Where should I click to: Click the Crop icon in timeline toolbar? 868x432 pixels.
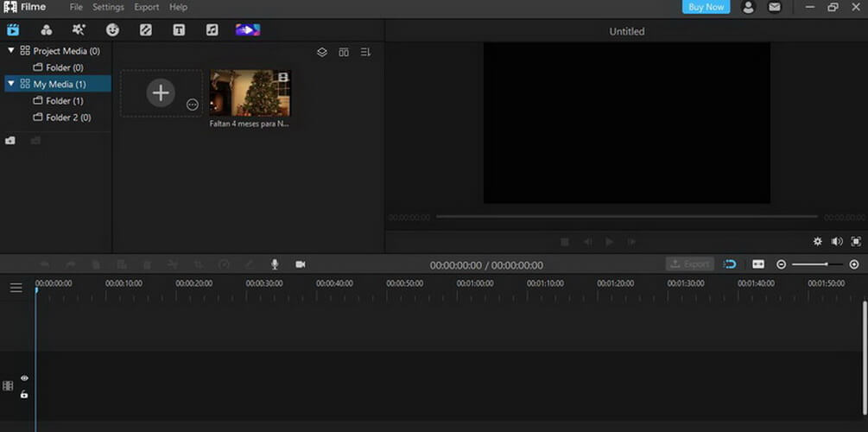[x=198, y=264]
